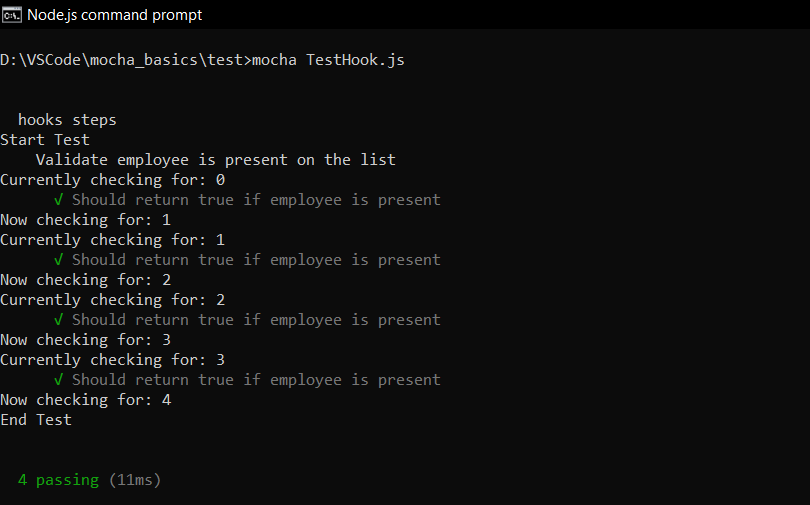Click the "Node.js command prompt" window title text
The image size is (810, 505).
[x=114, y=14]
